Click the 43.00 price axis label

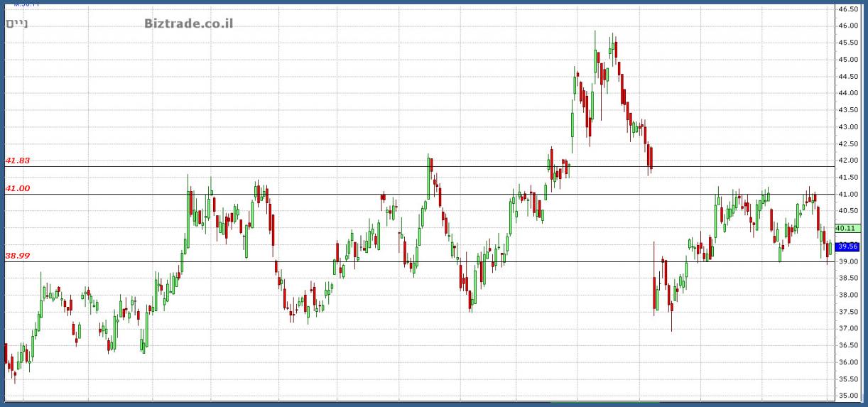[x=848, y=127]
